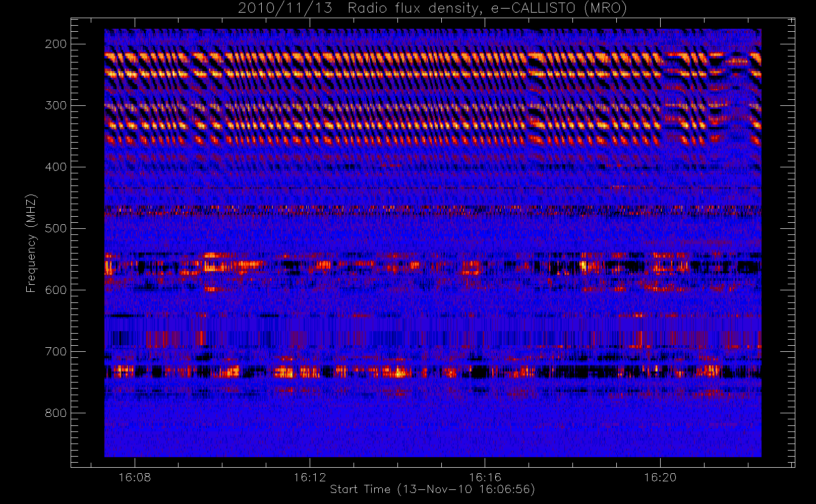Click the 600 frequency tick label
816x504 pixels.
[x=56, y=290]
